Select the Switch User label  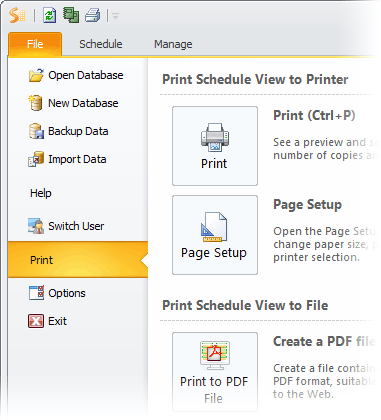coord(76,226)
